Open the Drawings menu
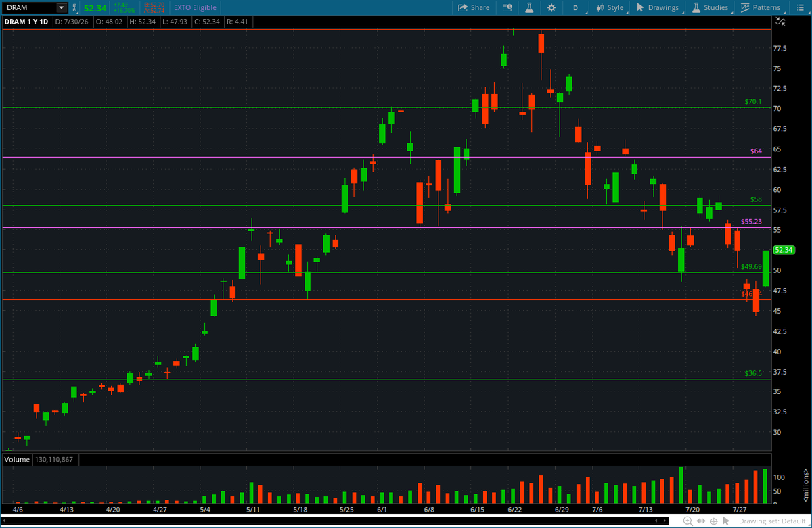Viewport: 812px width, 528px height. click(x=658, y=7)
